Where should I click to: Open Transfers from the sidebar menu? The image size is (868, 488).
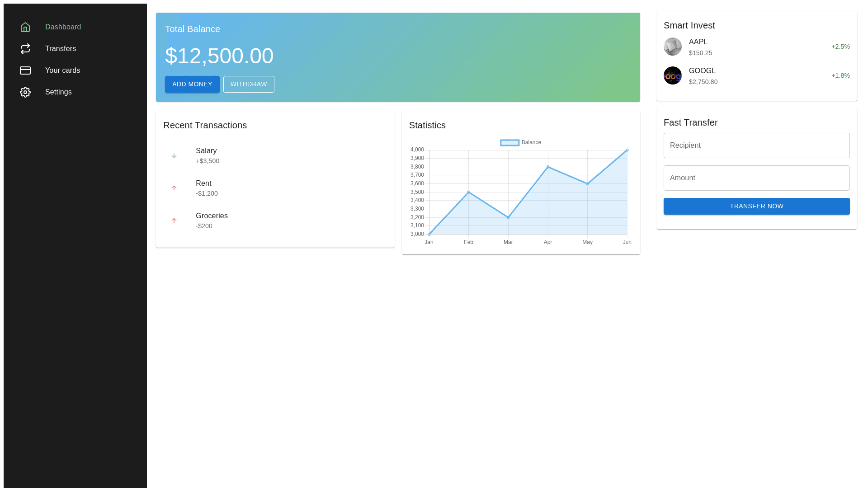pos(61,49)
